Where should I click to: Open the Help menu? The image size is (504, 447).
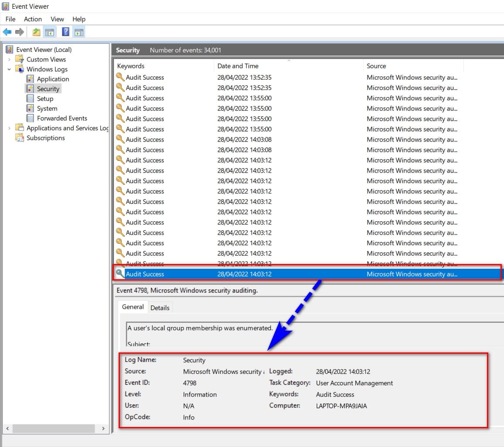[x=79, y=19]
